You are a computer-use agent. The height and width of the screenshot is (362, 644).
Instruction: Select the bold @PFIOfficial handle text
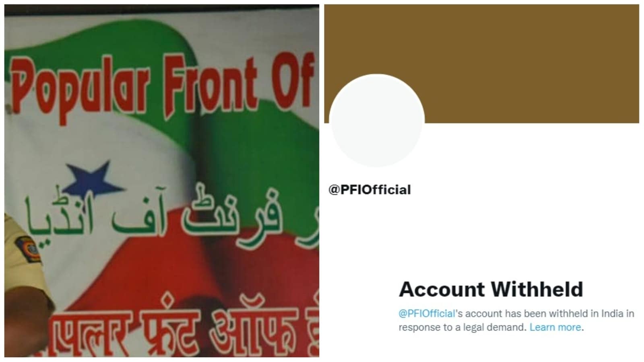tap(369, 189)
